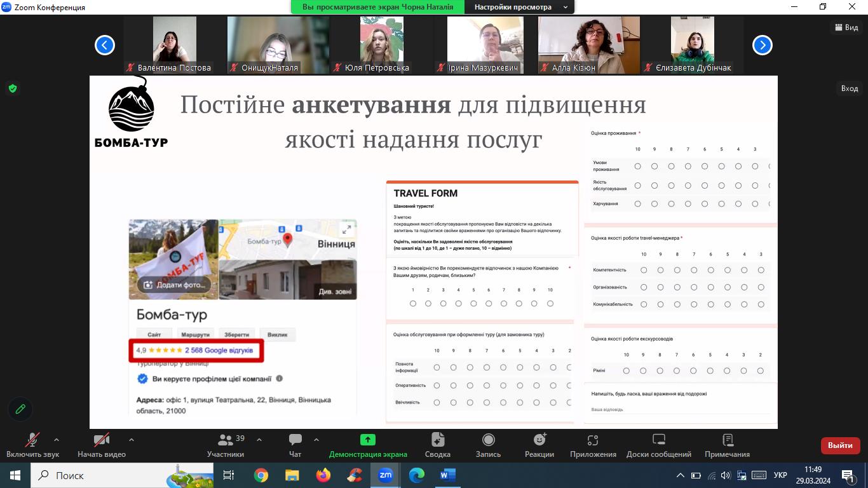Expand the Настройки просмотра dropdown
Screen dimensions: 868x488
[520, 7]
